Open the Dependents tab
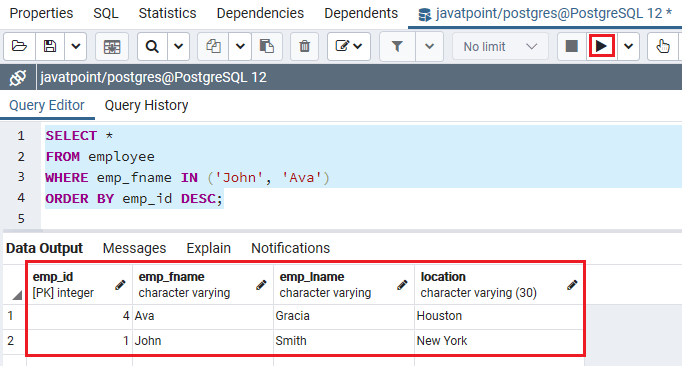The height and width of the screenshot is (366, 682). (361, 13)
